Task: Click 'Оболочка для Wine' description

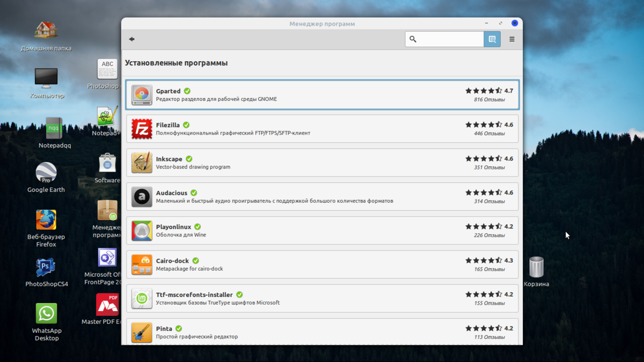Action: [x=181, y=235]
